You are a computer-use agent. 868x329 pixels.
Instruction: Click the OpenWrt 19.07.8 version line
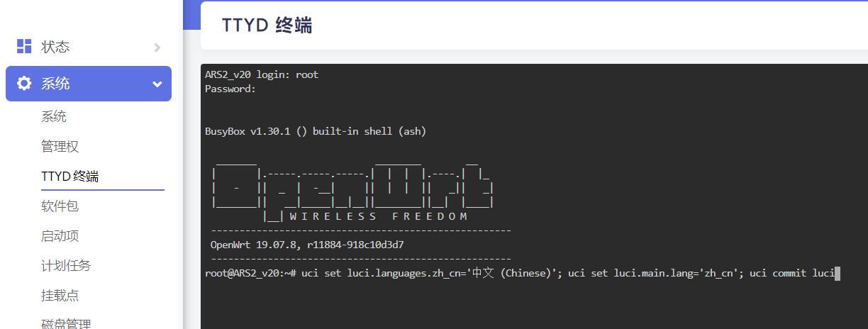307,245
